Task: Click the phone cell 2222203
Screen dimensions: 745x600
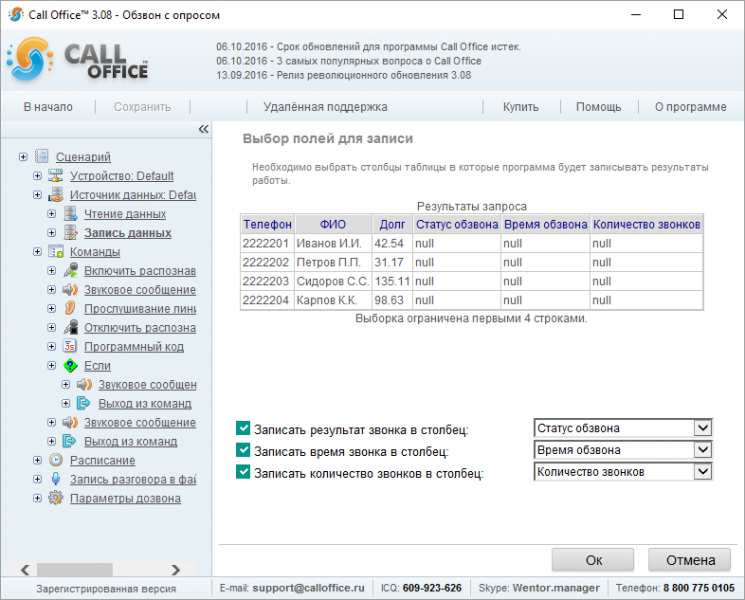Action: pos(266,281)
